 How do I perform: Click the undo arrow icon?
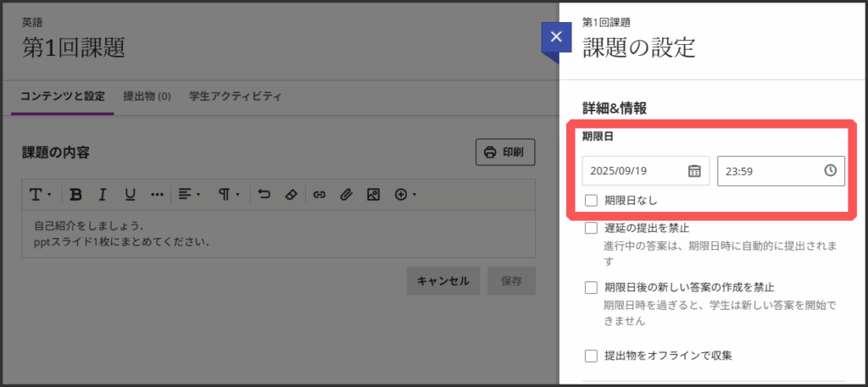pos(264,195)
